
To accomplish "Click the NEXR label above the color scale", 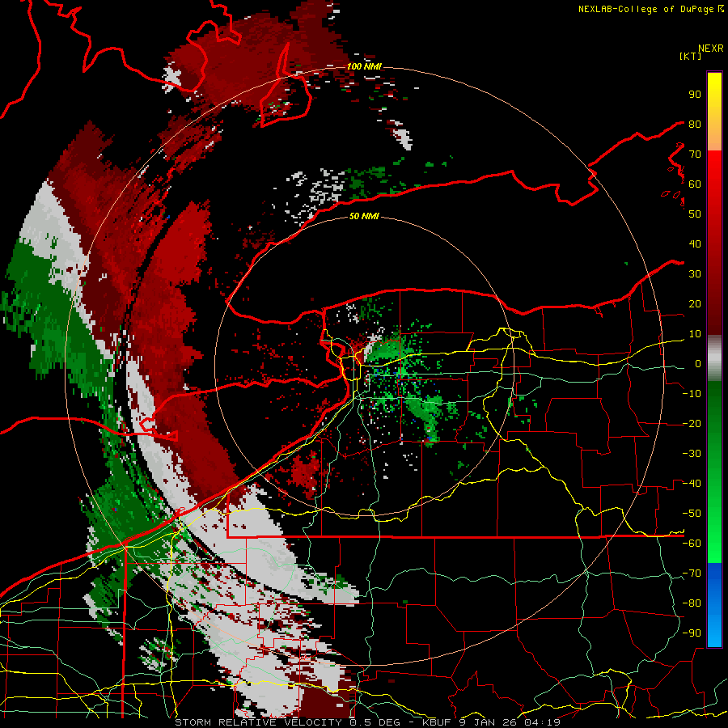I will pyautogui.click(x=711, y=49).
